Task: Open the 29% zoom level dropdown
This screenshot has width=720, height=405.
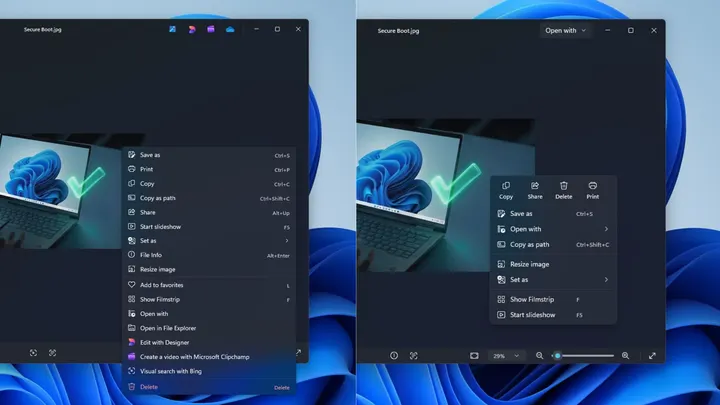Action: 506,356
